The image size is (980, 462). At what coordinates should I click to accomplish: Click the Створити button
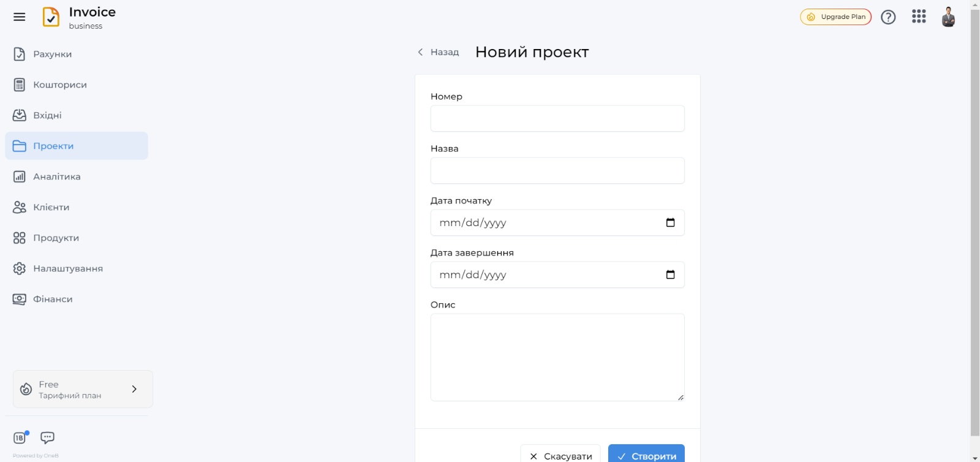click(646, 455)
